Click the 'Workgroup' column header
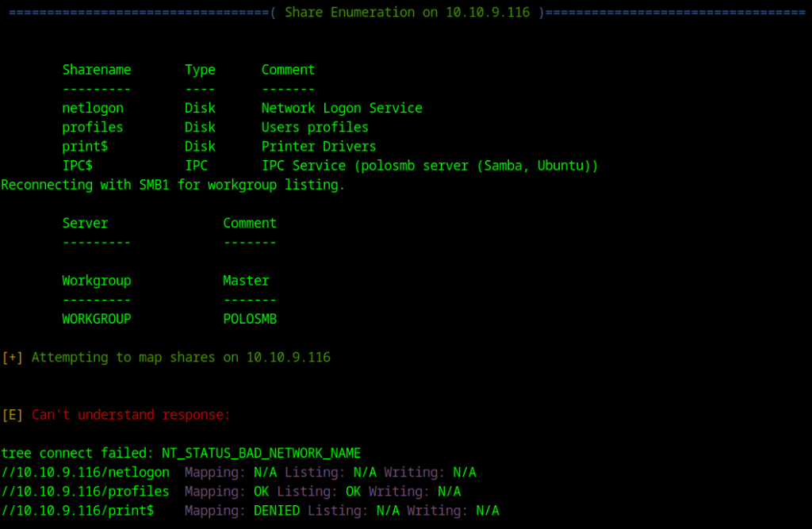 [x=97, y=281]
